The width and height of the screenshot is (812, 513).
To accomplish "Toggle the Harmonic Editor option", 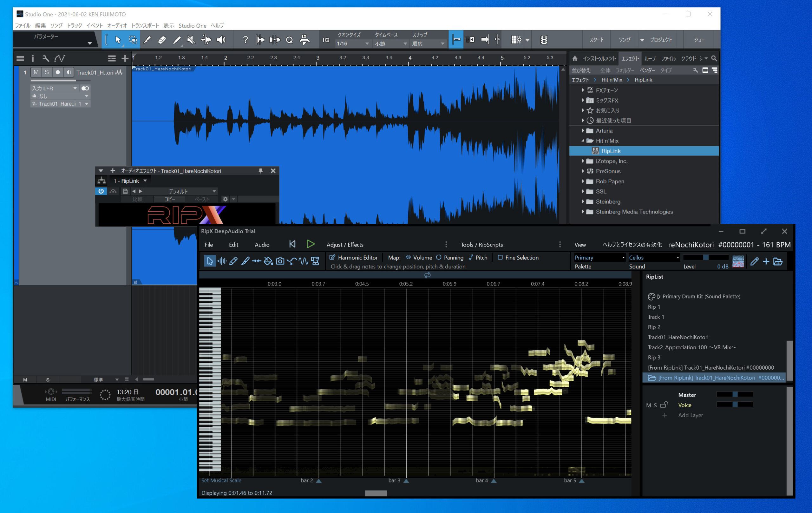I will click(x=353, y=257).
